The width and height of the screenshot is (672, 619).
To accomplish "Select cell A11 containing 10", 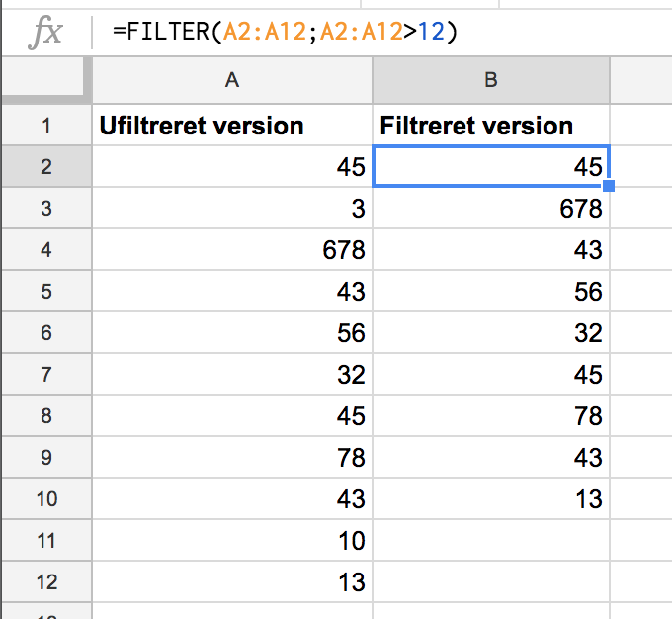I will point(232,540).
